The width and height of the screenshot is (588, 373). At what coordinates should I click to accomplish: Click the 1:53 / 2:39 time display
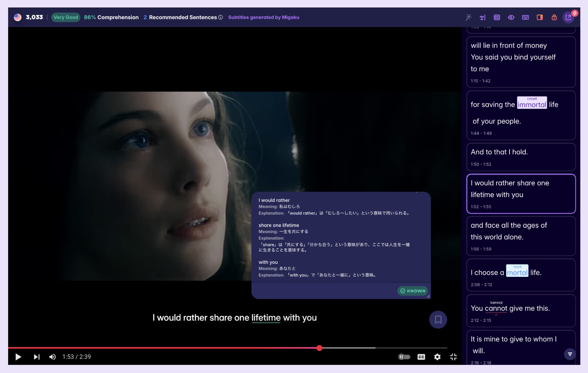click(x=76, y=357)
